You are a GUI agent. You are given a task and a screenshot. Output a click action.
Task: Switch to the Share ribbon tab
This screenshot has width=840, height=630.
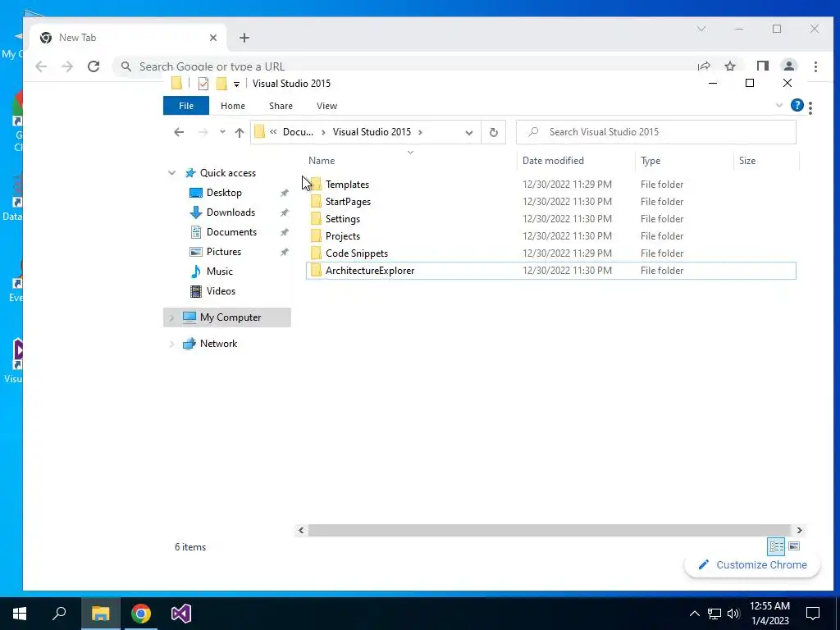(x=281, y=106)
